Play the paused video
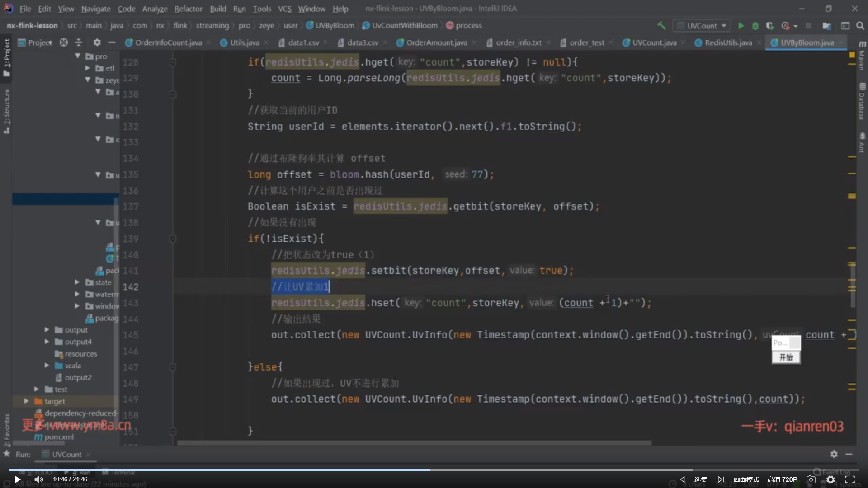The height and width of the screenshot is (488, 868). coord(18,479)
